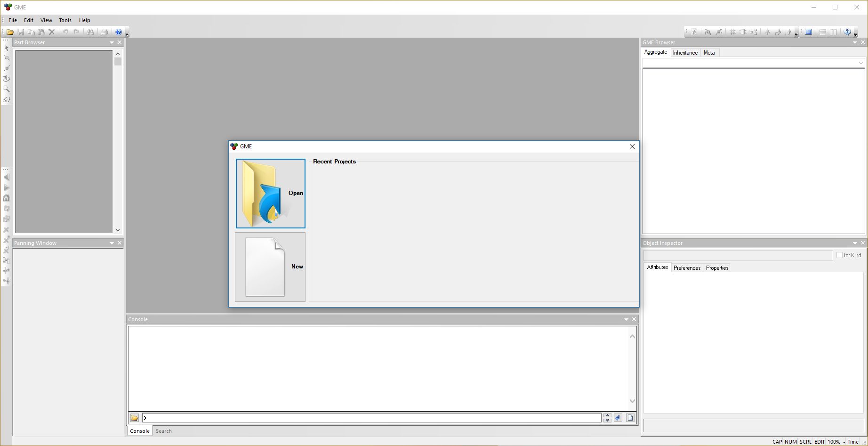Select the set mode lasso tool

click(7, 79)
